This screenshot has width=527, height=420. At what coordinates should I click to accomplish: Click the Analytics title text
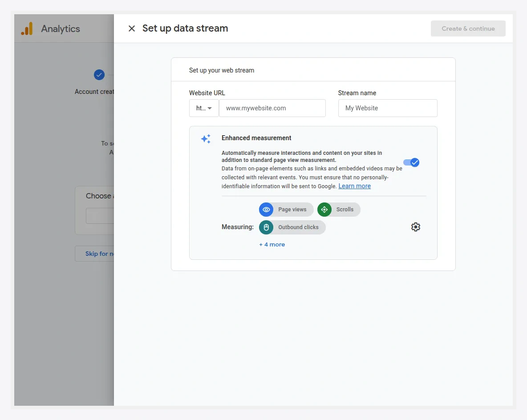click(x=61, y=29)
